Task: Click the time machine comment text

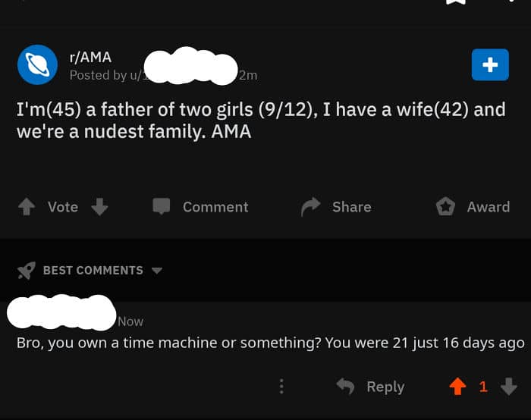Action: 270,343
